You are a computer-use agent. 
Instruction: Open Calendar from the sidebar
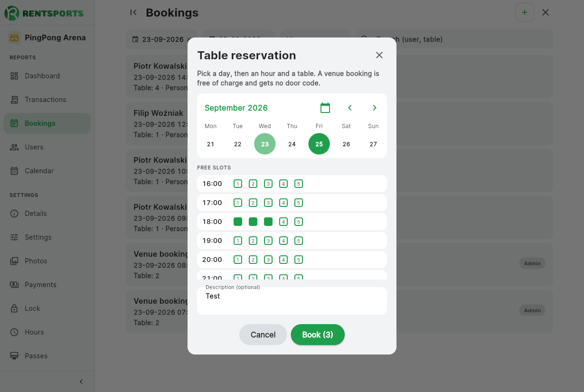47,171
